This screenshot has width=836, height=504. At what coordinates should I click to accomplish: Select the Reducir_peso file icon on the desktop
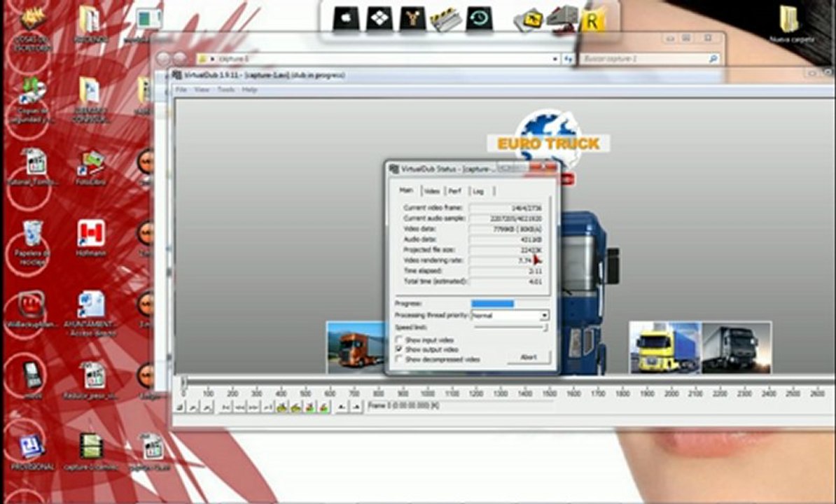[x=90, y=380]
